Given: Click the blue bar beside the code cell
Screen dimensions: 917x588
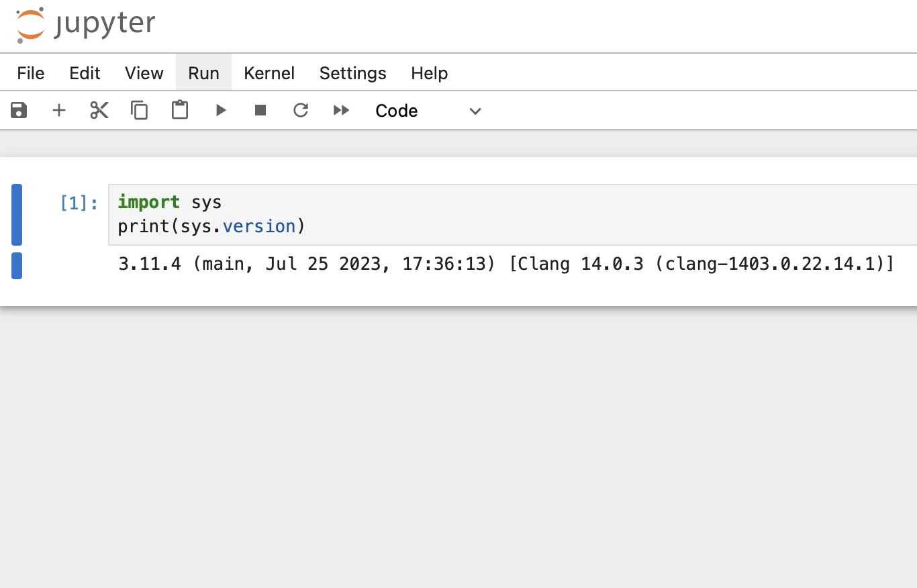Looking at the screenshot, I should click(16, 215).
